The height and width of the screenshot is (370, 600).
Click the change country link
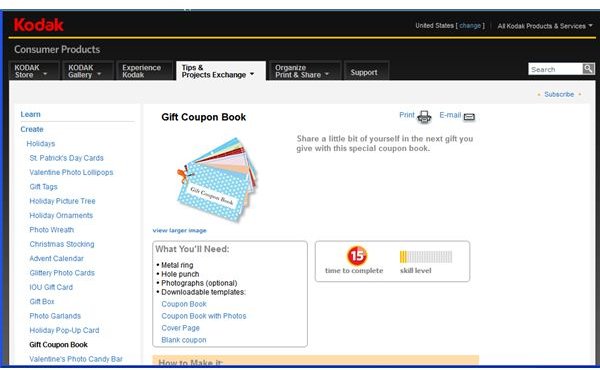pyautogui.click(x=470, y=26)
